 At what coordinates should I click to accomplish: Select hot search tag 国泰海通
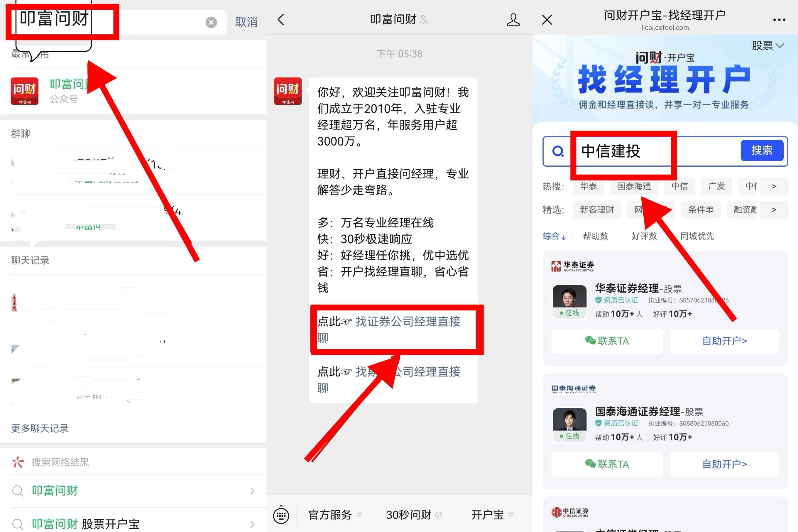tap(633, 186)
